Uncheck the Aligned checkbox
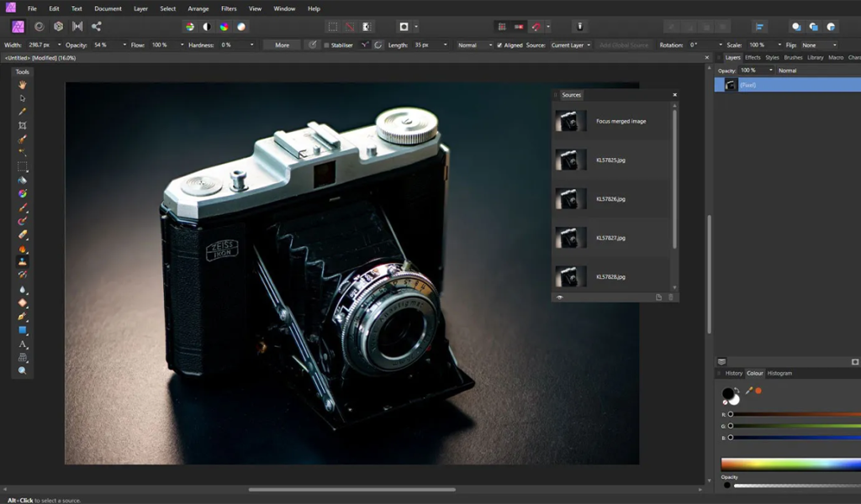Viewport: 861px width, 504px height. coord(499,45)
